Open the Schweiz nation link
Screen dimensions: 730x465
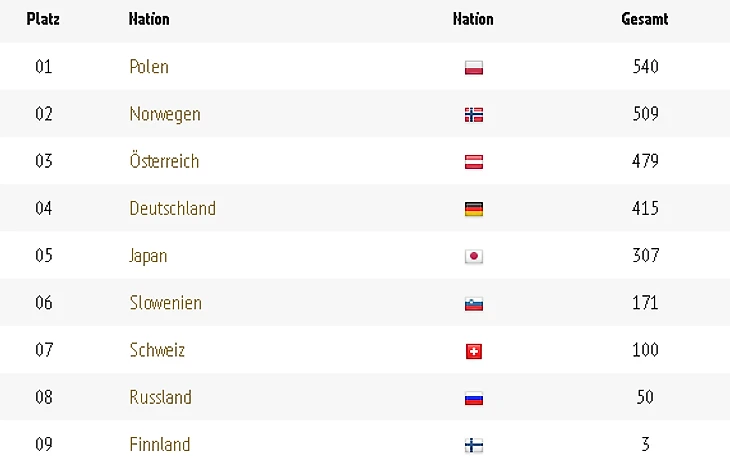pyautogui.click(x=157, y=350)
